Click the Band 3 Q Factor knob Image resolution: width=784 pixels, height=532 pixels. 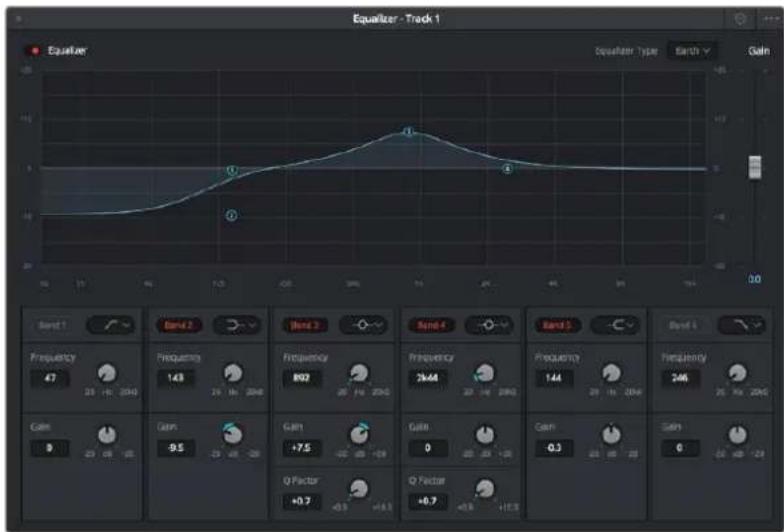click(x=358, y=488)
